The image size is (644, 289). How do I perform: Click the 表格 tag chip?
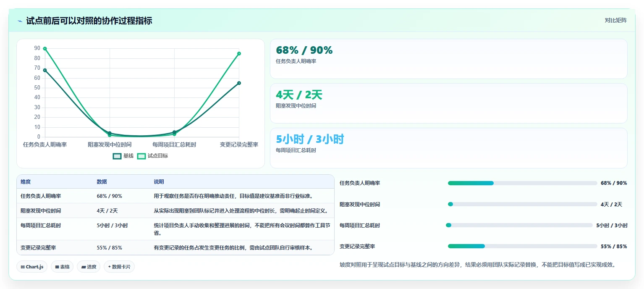tap(62, 267)
